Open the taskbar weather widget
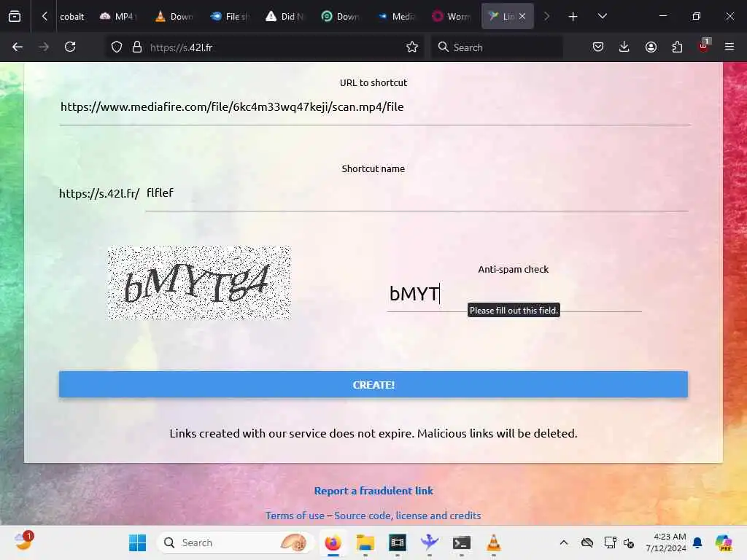The width and height of the screenshot is (747, 560). click(23, 542)
